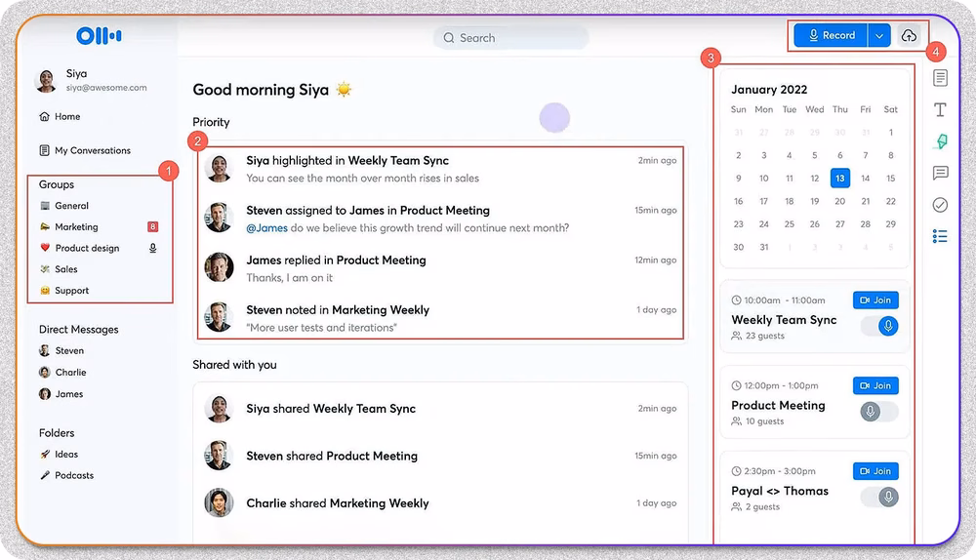Join the Weekly Team Sync meeting
The width and height of the screenshot is (976, 560).
875,300
